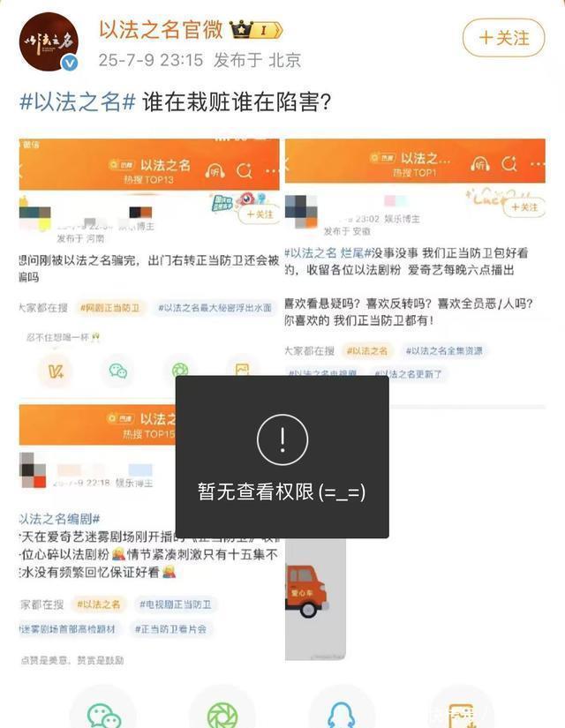Open the three-dot menu in TOP1 header
This screenshot has width=565, height=728.
pos(538,164)
